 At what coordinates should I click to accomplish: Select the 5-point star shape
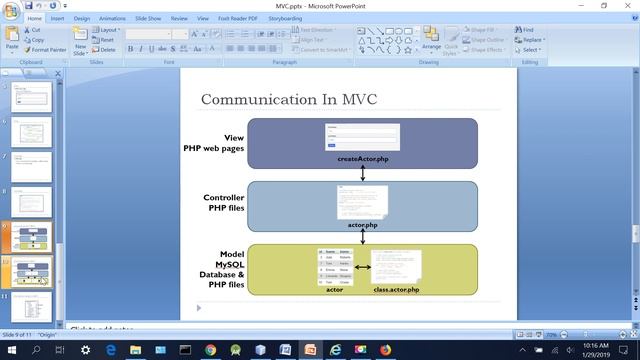(x=408, y=50)
